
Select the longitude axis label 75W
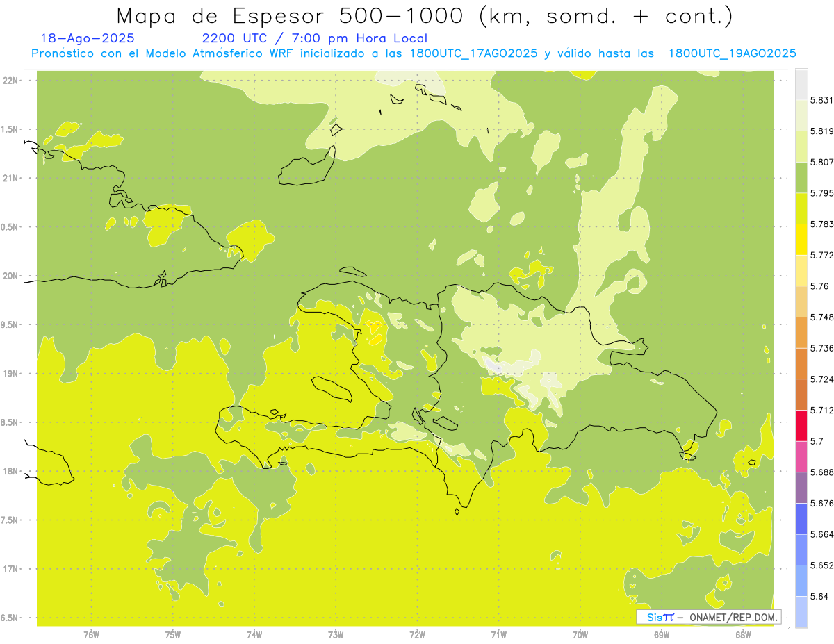tap(173, 634)
